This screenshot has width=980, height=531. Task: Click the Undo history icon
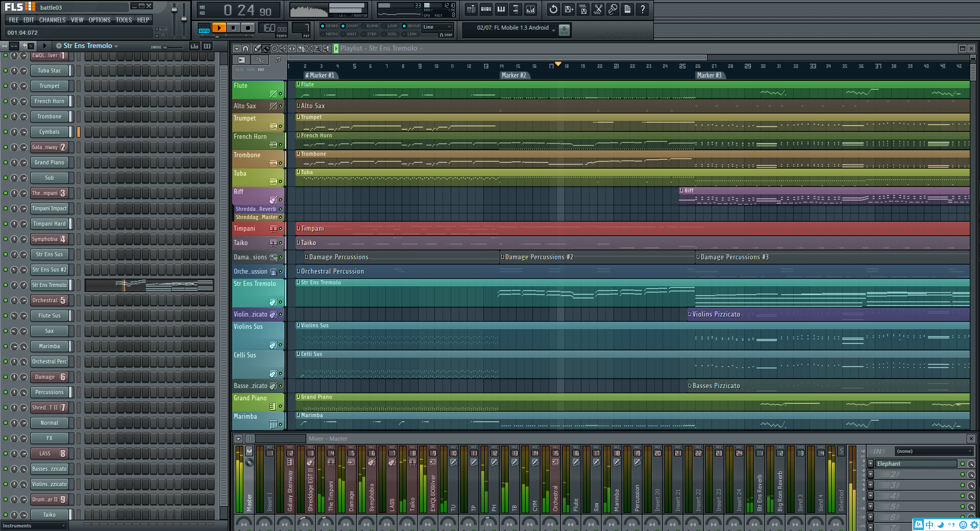553,9
